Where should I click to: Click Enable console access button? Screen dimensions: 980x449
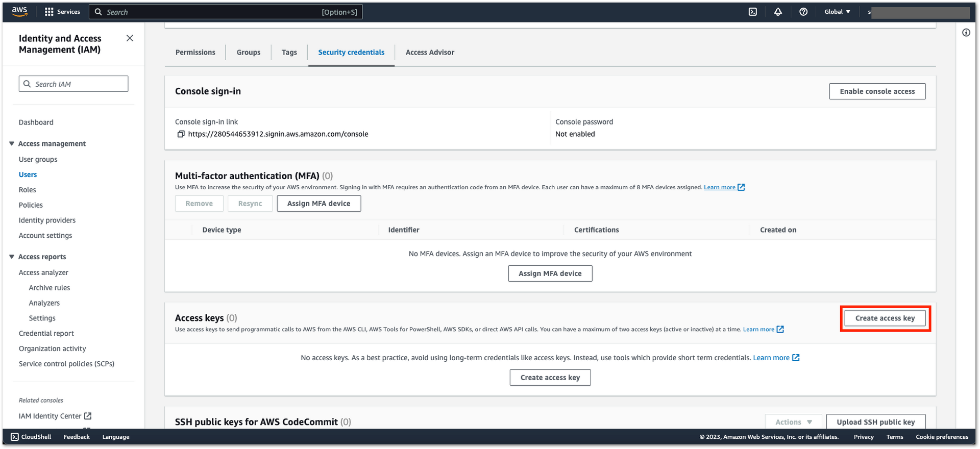pyautogui.click(x=877, y=91)
